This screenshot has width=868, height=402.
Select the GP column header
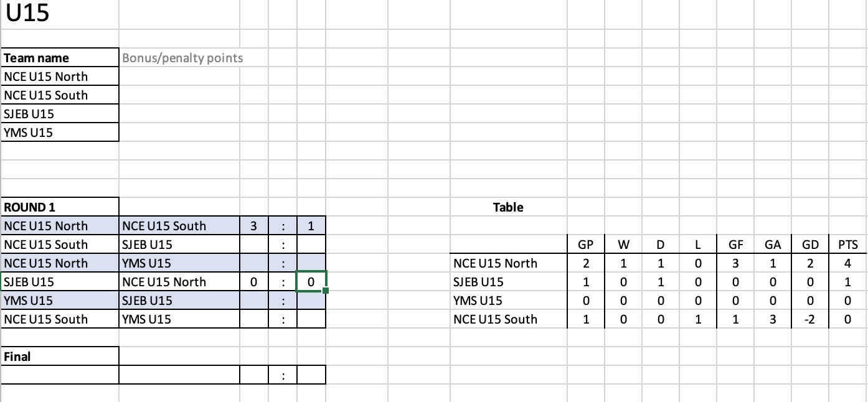tap(586, 245)
